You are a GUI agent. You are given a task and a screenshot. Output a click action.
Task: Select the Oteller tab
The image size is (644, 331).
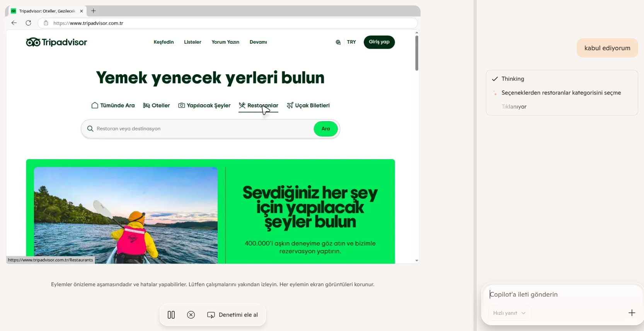tap(157, 105)
